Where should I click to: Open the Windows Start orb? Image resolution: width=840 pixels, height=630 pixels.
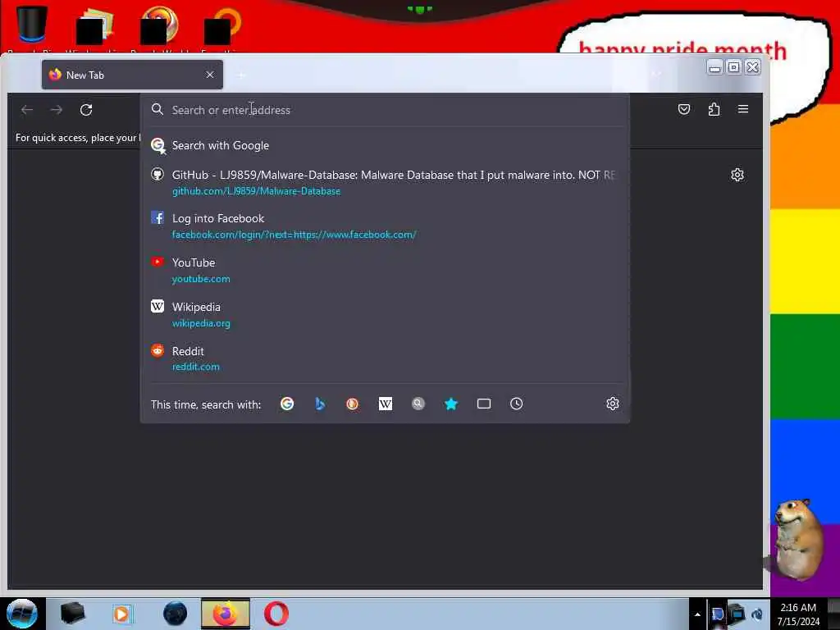(x=22, y=614)
